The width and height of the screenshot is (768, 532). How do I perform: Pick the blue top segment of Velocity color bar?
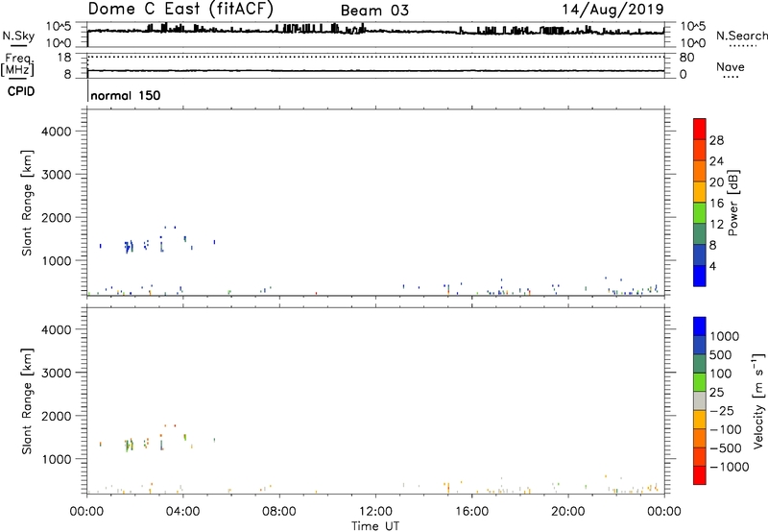coord(700,326)
